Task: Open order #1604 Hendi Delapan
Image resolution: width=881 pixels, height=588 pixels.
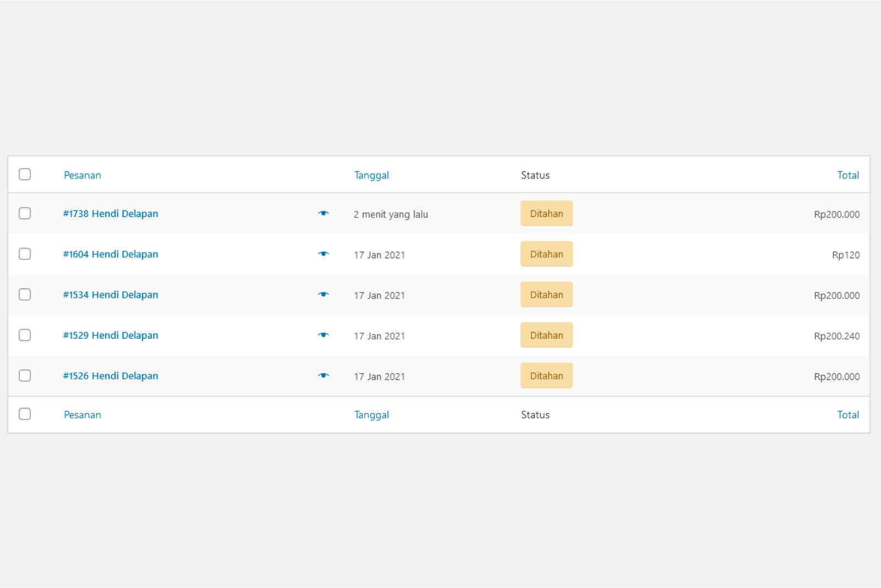Action: (x=110, y=254)
